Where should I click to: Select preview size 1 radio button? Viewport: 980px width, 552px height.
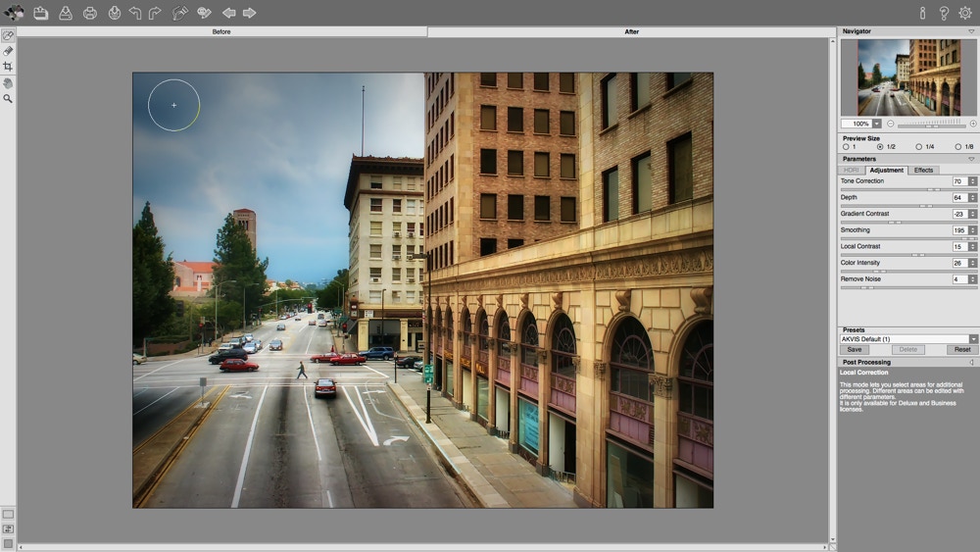[847, 147]
